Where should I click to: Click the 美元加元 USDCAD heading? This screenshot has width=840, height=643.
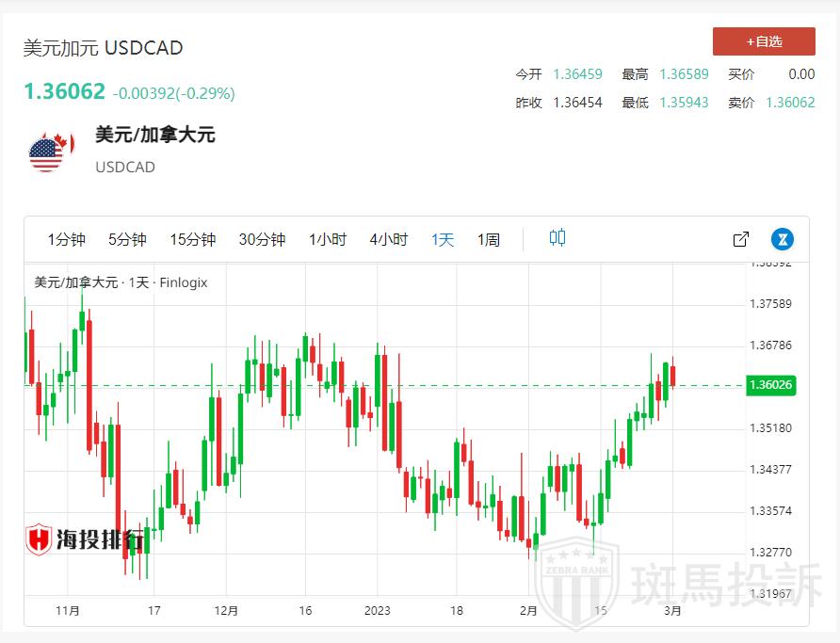coord(104,48)
